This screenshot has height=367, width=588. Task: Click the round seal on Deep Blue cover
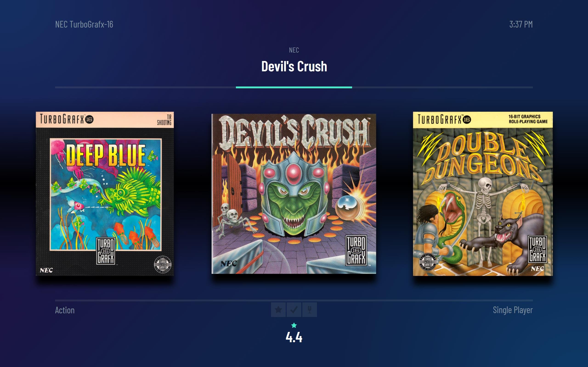[163, 264]
